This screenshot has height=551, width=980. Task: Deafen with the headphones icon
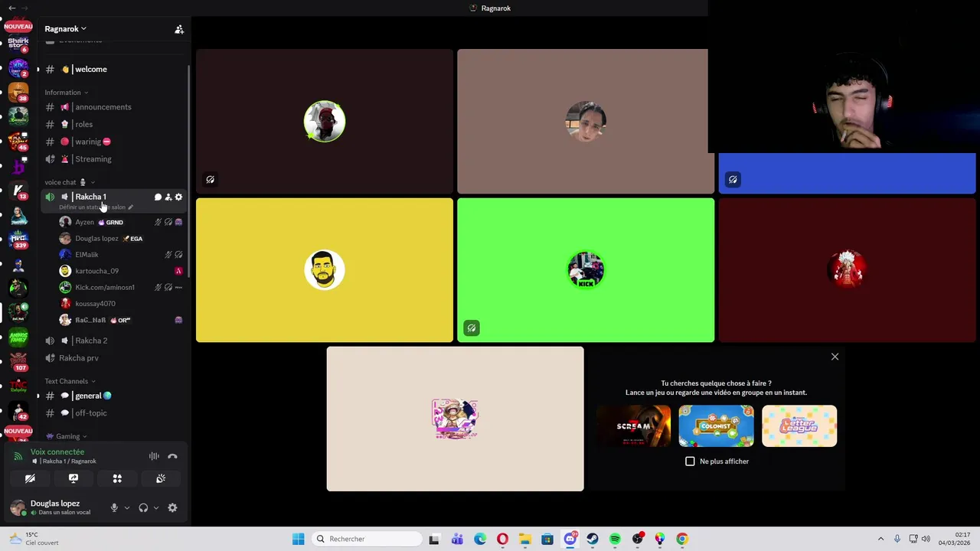click(143, 507)
